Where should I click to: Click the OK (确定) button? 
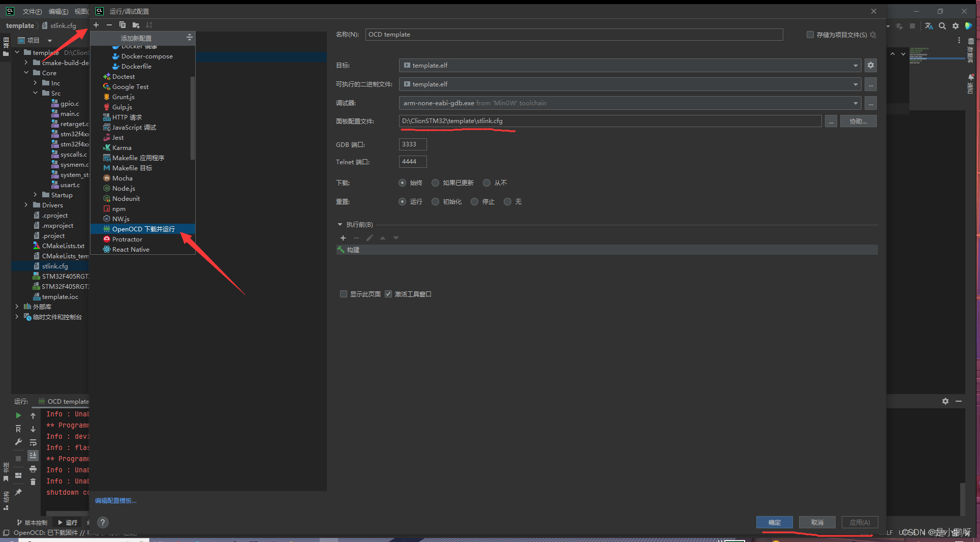[774, 522]
